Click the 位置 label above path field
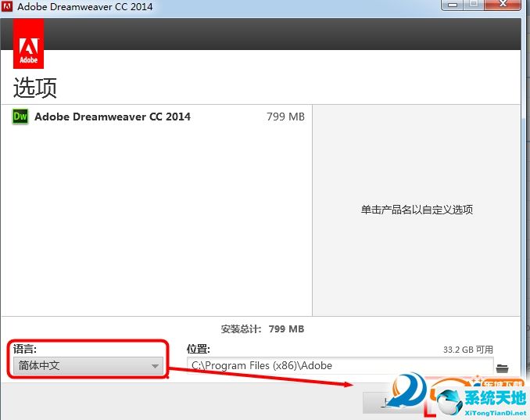The height and width of the screenshot is (420, 530). point(198,349)
